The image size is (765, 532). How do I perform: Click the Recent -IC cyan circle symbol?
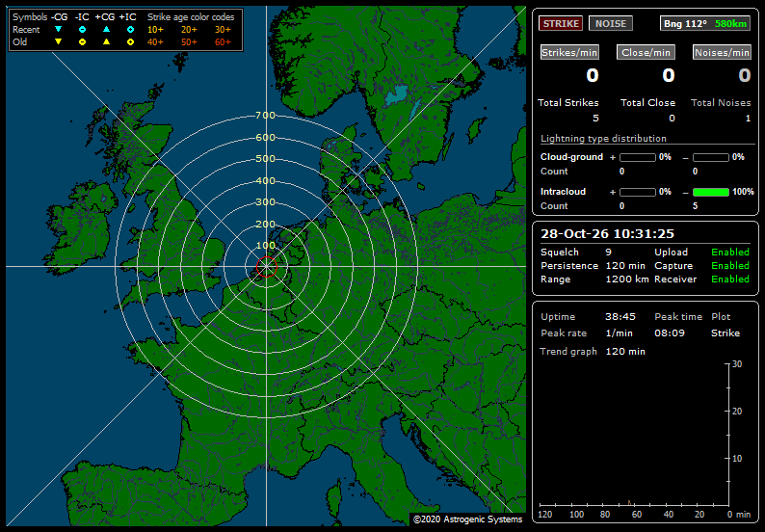[x=82, y=29]
